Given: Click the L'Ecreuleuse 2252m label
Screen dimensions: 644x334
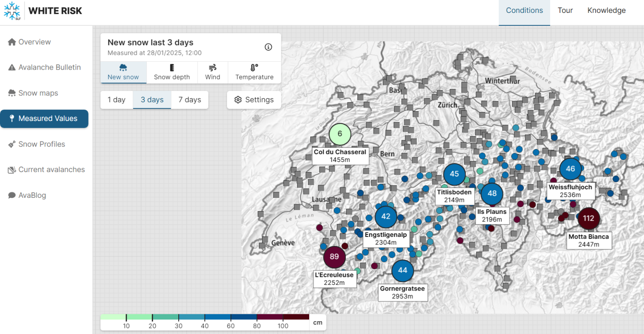Looking at the screenshot, I should pos(334,279).
